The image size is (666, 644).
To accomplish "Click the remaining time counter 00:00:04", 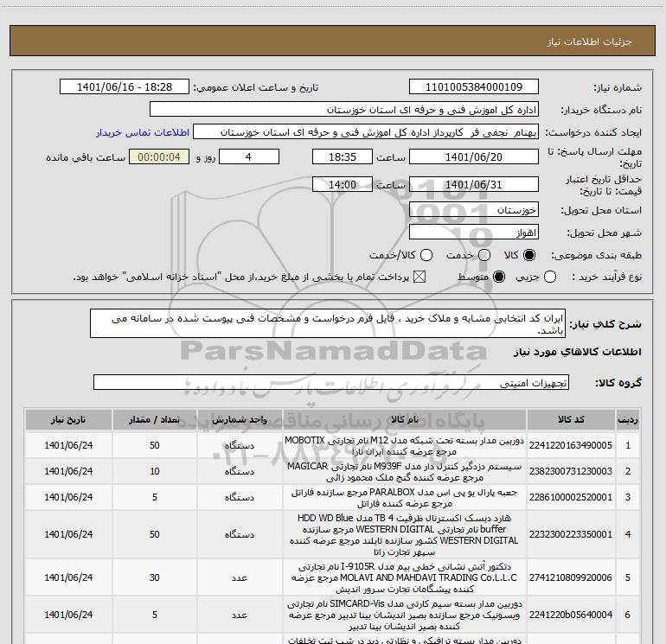I will pyautogui.click(x=159, y=156).
